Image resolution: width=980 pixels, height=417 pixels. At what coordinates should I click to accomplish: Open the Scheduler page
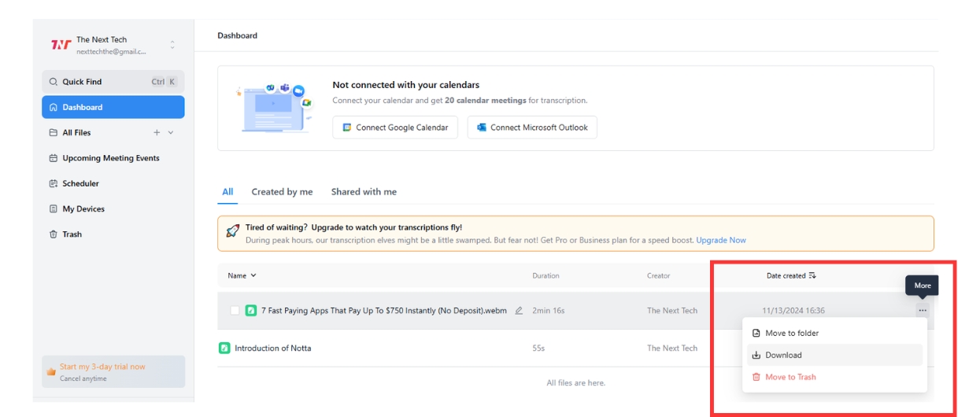(81, 183)
